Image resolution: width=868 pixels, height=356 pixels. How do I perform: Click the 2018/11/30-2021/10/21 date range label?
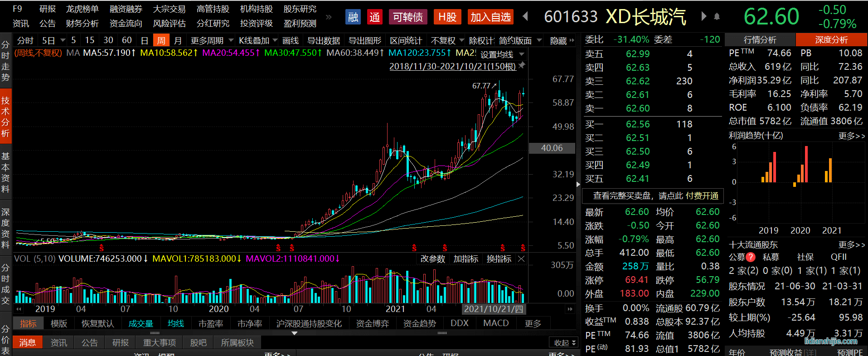pyautogui.click(x=452, y=66)
